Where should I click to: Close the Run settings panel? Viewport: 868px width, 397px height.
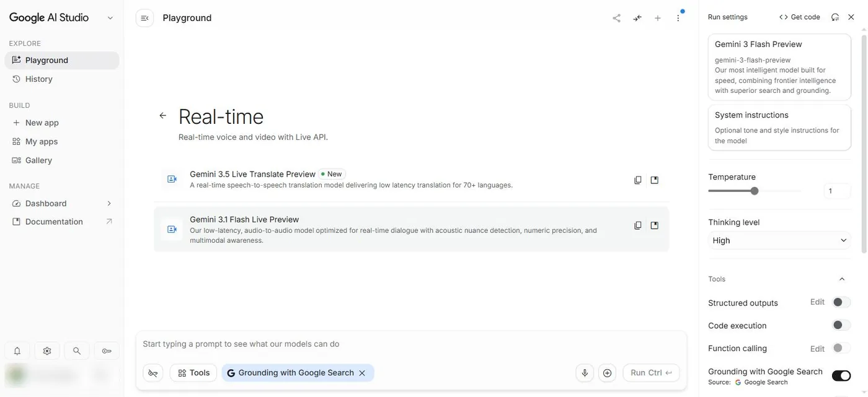(x=851, y=17)
